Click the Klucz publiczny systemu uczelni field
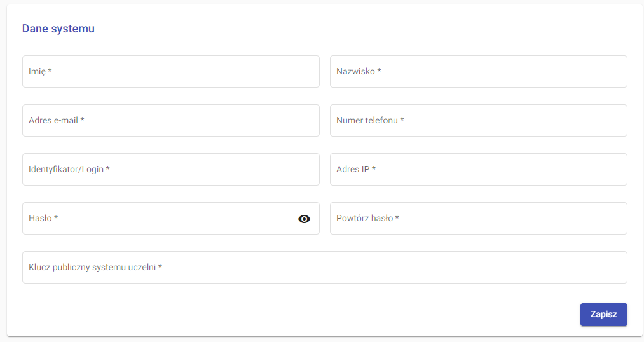 coord(381,268)
